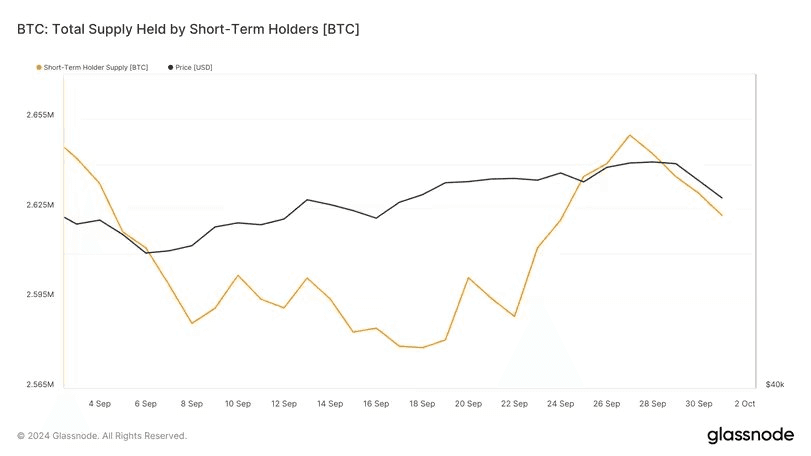Click the black price low near 6 Sep
Screen dimensions: 811x456
(146, 253)
